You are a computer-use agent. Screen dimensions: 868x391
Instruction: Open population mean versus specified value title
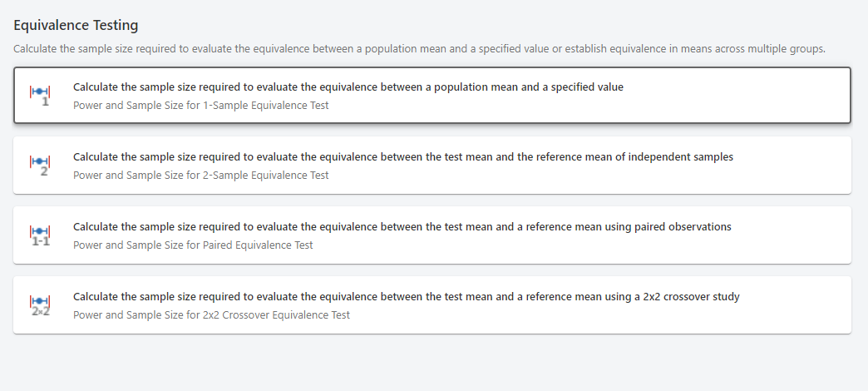[348, 87]
